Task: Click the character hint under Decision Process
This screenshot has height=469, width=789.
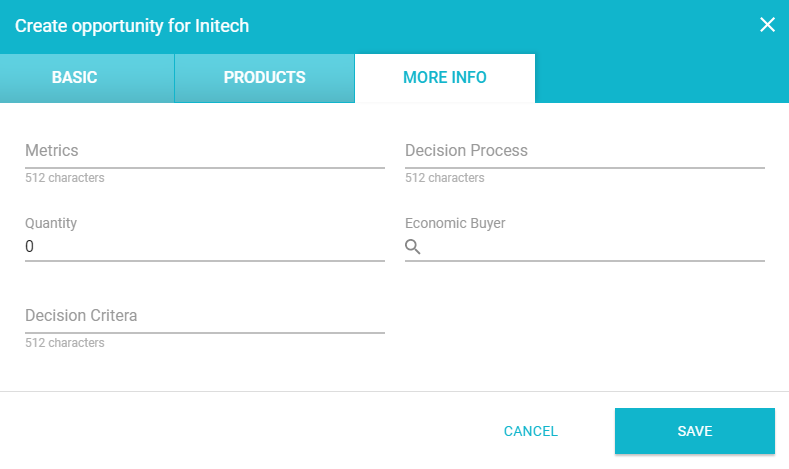Action: 445,178
